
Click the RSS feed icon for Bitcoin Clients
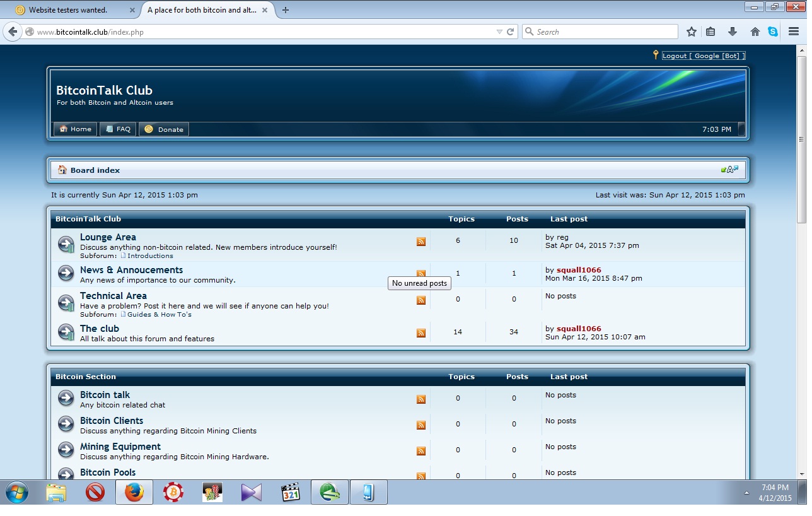pyautogui.click(x=421, y=425)
